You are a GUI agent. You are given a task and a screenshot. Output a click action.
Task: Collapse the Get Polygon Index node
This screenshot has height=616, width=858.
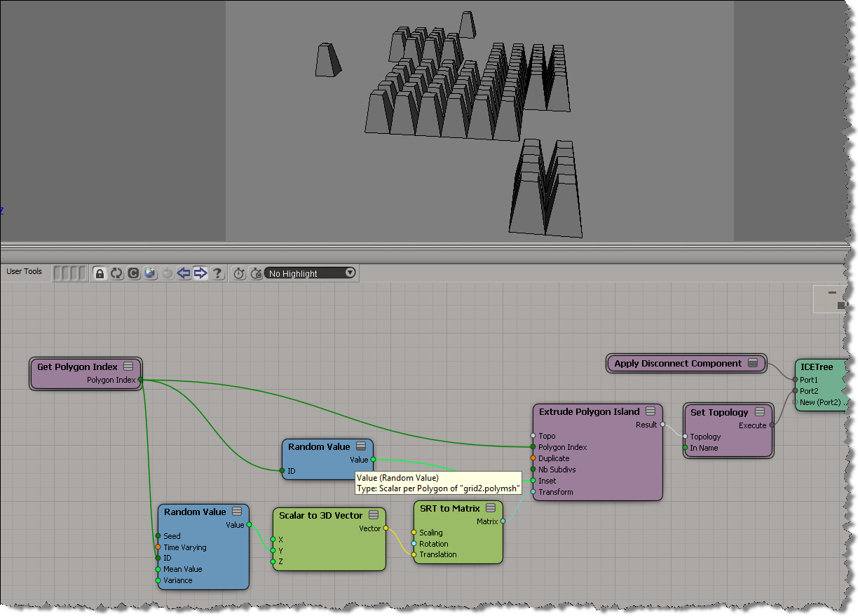pyautogui.click(x=128, y=367)
